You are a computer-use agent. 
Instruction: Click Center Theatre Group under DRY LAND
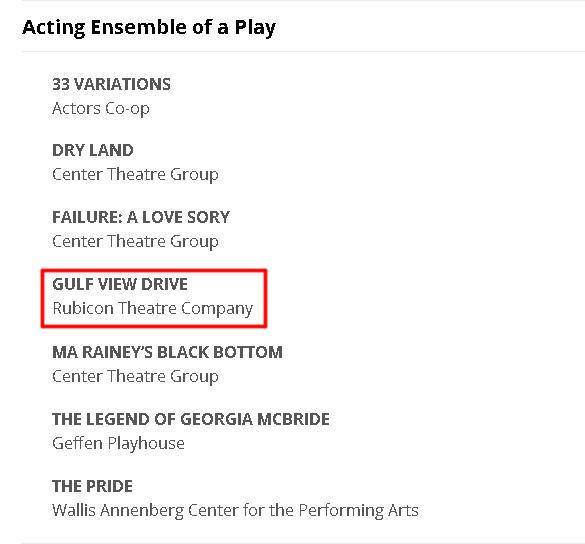coord(135,175)
